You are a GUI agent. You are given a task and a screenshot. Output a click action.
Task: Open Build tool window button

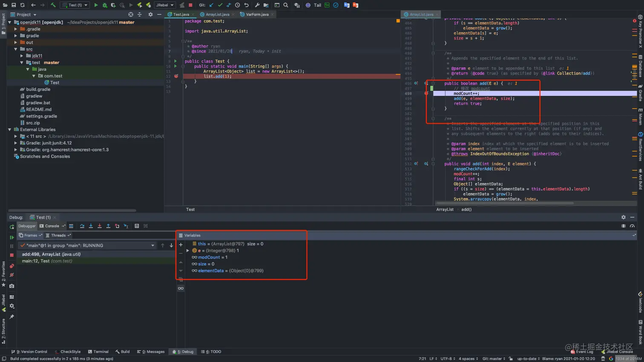tap(122, 352)
